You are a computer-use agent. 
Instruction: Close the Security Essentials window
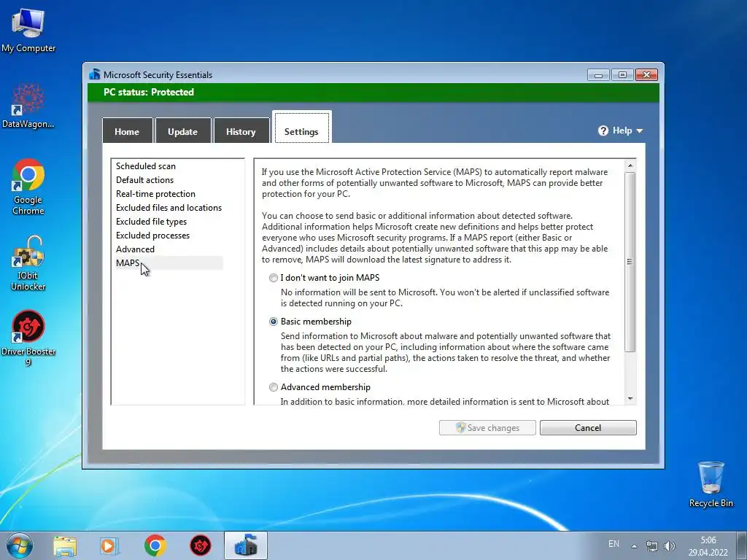point(646,75)
